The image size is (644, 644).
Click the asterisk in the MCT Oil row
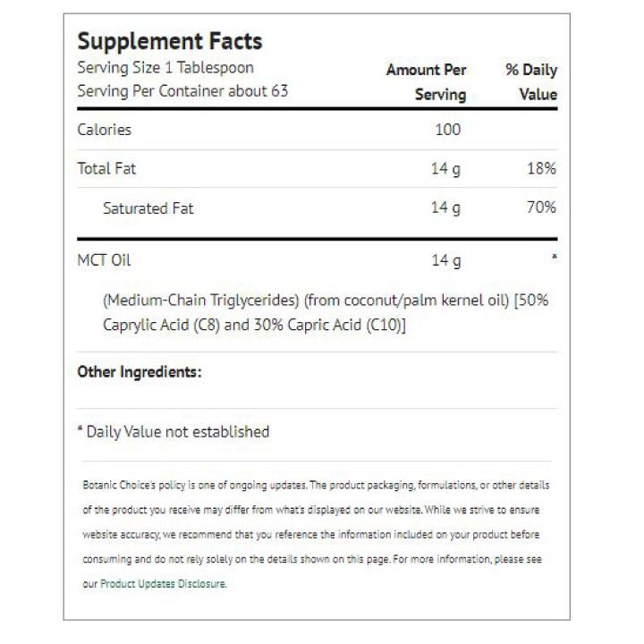pyautogui.click(x=554, y=258)
